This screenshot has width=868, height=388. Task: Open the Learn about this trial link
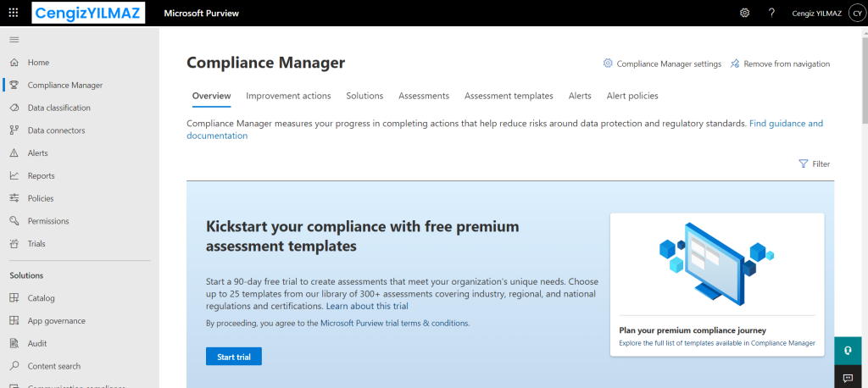point(367,306)
